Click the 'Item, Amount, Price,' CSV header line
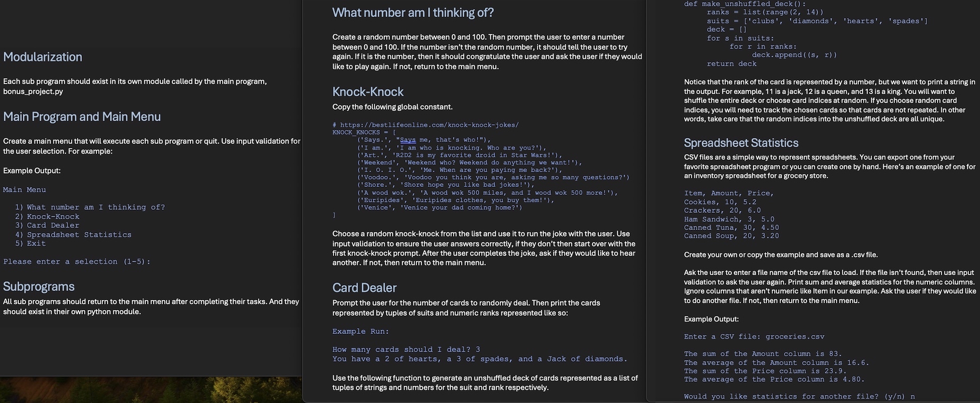The height and width of the screenshot is (403, 980). (x=729, y=193)
